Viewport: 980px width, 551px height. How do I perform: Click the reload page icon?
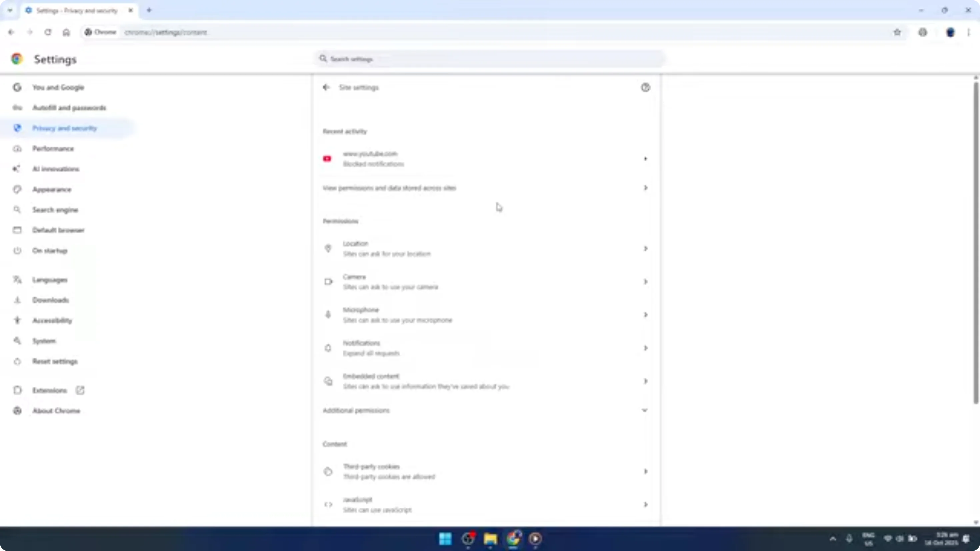point(48,32)
